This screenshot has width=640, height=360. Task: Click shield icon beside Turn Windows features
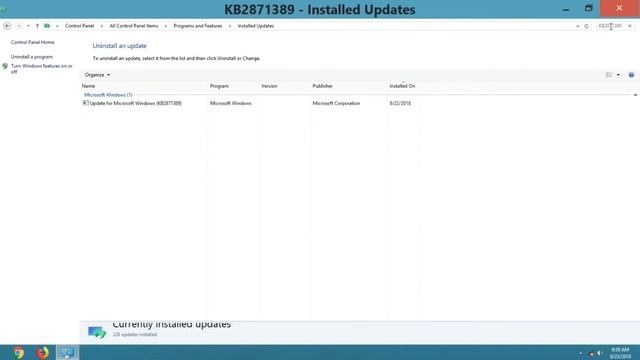(5, 66)
